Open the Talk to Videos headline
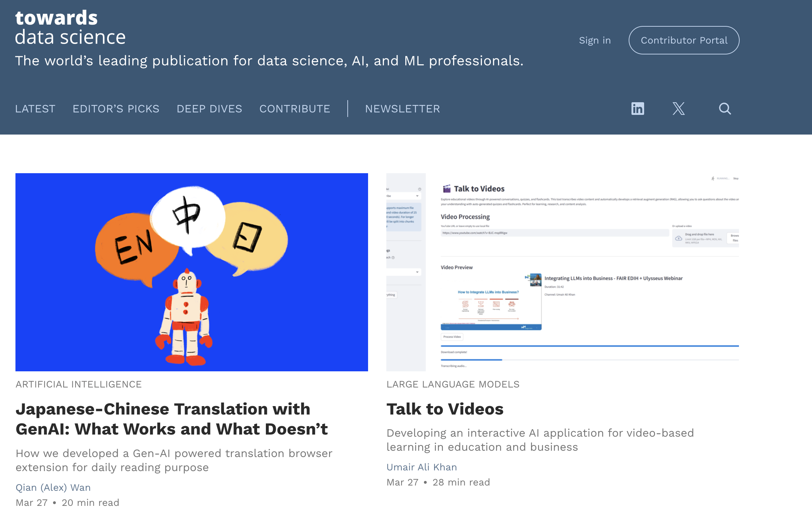Image resolution: width=812 pixels, height=515 pixels. click(445, 409)
